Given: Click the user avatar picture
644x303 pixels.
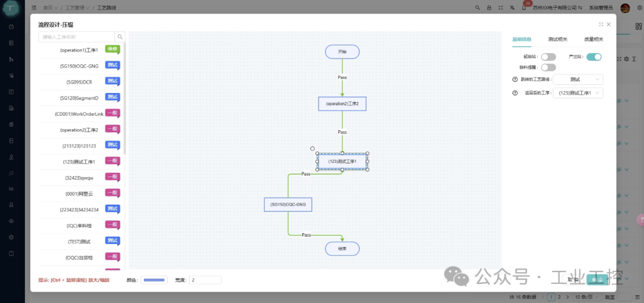Looking at the screenshot, I should pyautogui.click(x=625, y=8).
